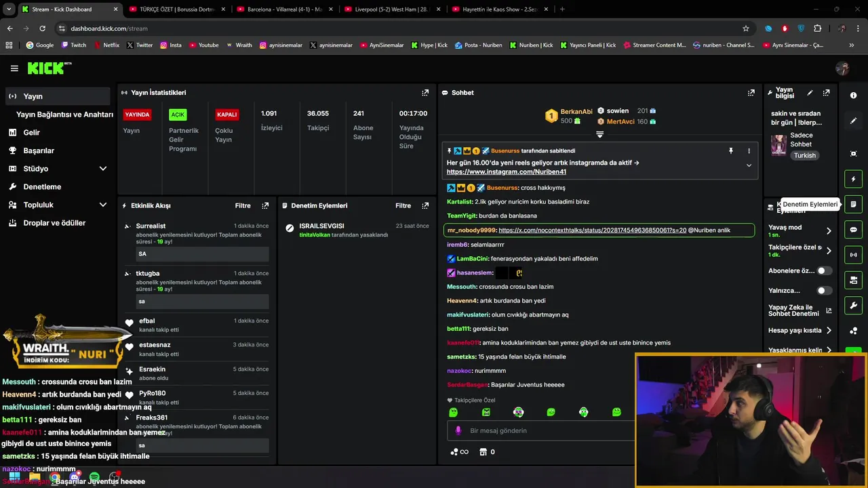The image size is (868, 488).
Task: Toggle Abonelere özel chat mode
Action: pyautogui.click(x=824, y=270)
